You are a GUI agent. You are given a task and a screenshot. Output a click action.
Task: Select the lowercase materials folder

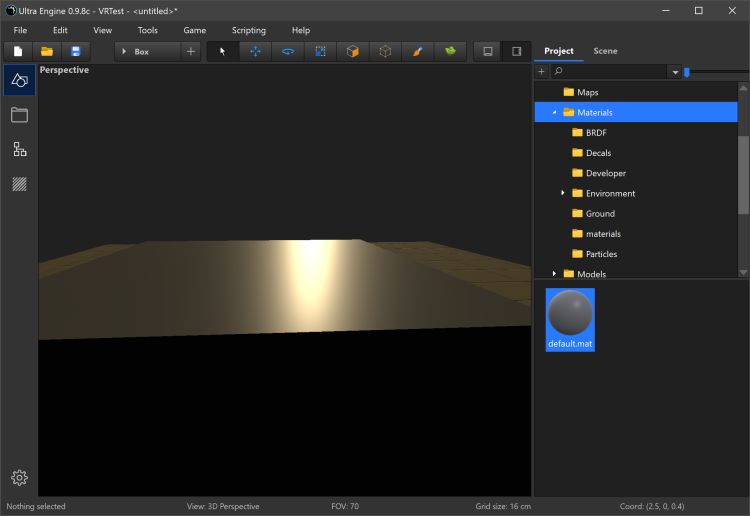[596, 233]
